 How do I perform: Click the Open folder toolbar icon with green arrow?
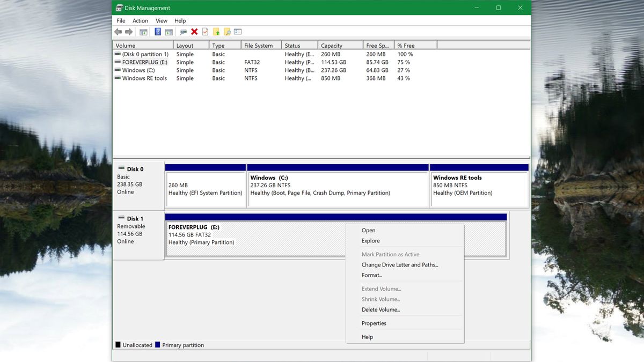216,32
